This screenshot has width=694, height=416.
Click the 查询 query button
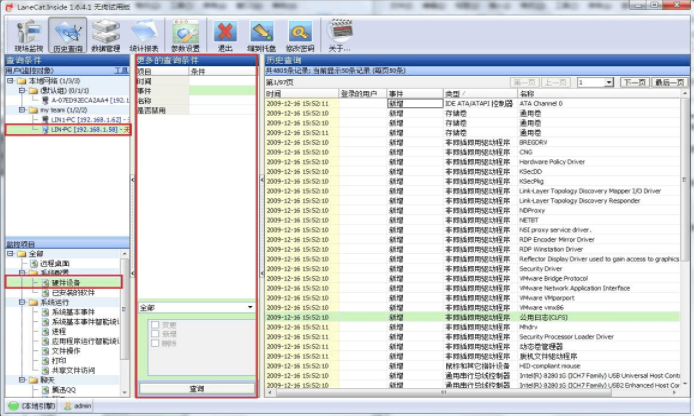pyautogui.click(x=196, y=388)
